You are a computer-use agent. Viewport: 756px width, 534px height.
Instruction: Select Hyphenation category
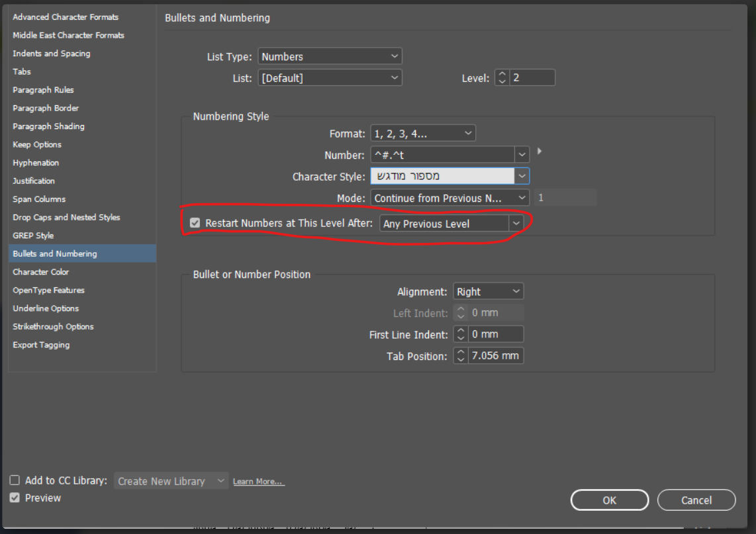(x=36, y=163)
